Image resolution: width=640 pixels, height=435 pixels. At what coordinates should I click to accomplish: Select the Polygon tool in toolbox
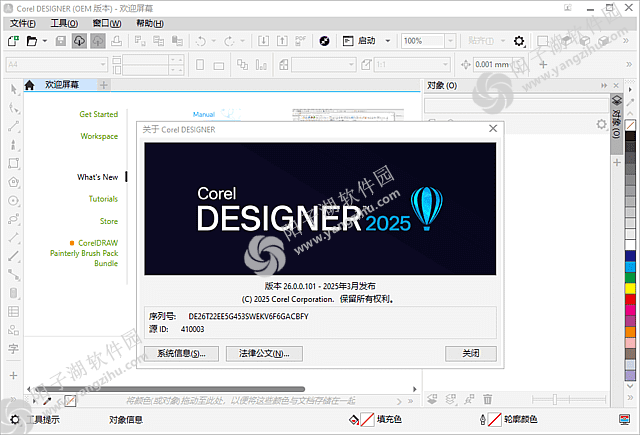13,182
